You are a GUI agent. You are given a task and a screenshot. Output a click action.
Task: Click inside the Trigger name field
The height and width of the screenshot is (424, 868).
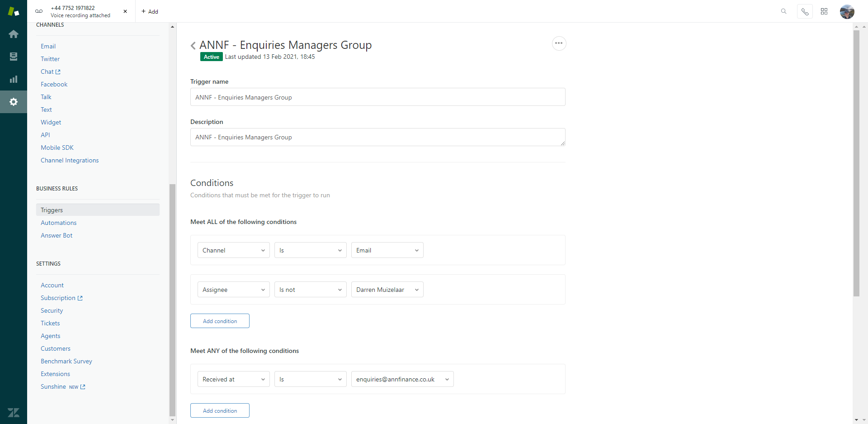point(377,97)
